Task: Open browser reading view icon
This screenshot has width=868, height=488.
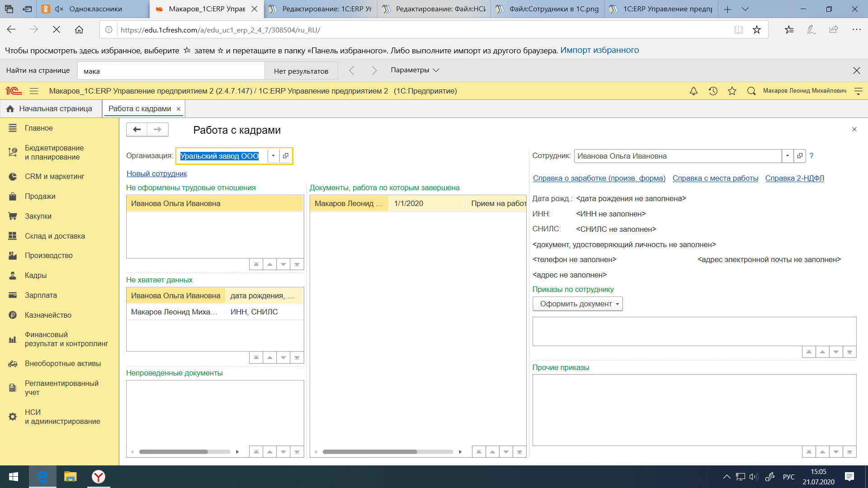Action: point(739,30)
